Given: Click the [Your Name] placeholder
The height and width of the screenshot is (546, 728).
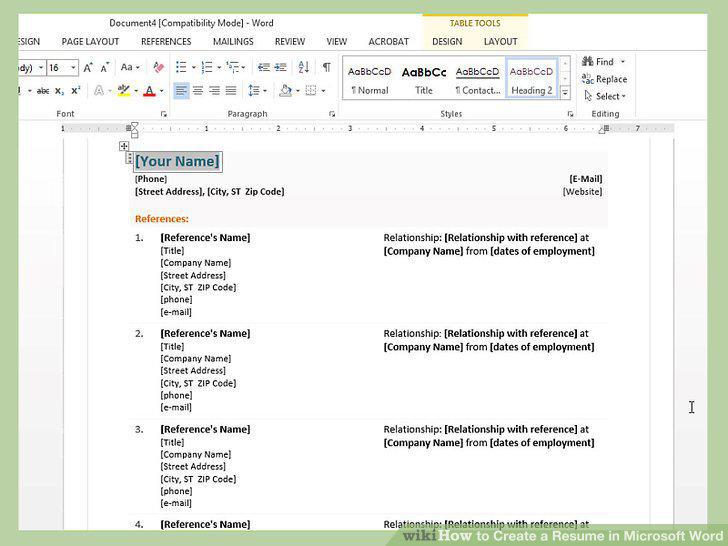Looking at the screenshot, I should coord(177,162).
